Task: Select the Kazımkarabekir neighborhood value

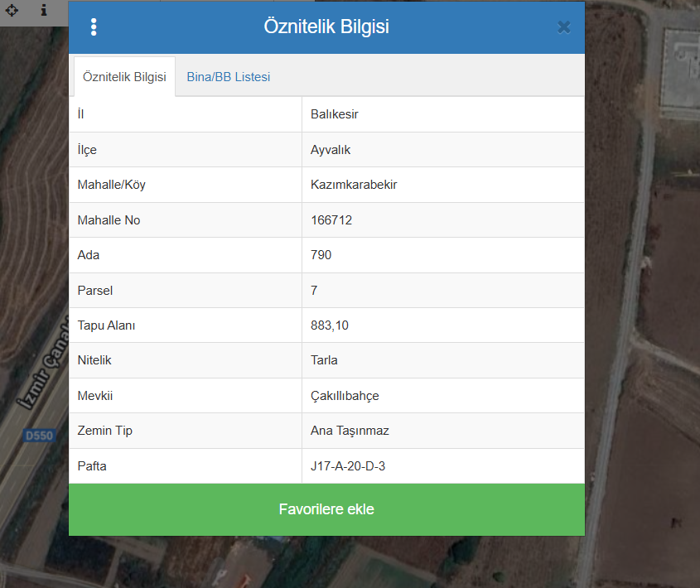Action: coord(354,185)
